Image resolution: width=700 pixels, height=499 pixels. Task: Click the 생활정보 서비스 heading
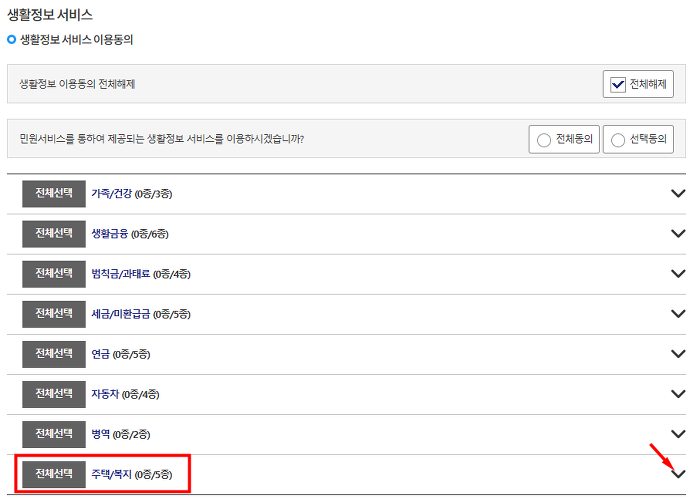tap(50, 15)
